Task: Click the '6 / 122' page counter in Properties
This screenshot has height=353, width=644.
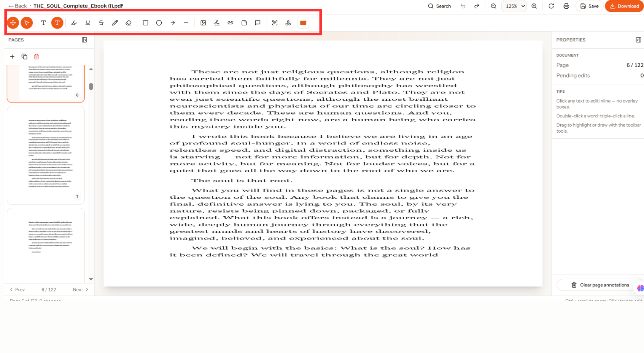Action: pyautogui.click(x=635, y=65)
